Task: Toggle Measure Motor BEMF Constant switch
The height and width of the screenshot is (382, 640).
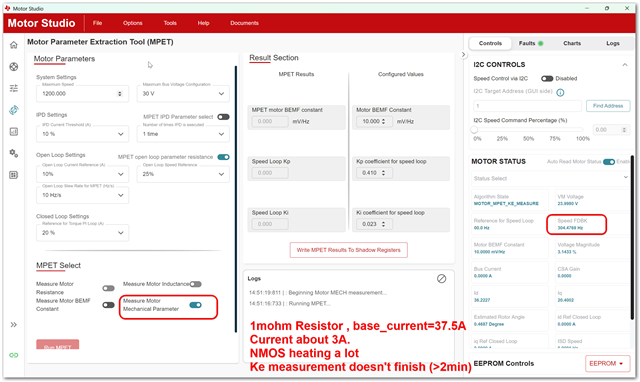Action: pyautogui.click(x=108, y=305)
